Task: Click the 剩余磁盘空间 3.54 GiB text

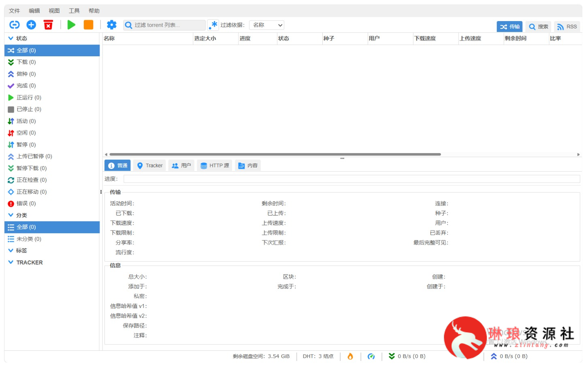Action: [261, 356]
